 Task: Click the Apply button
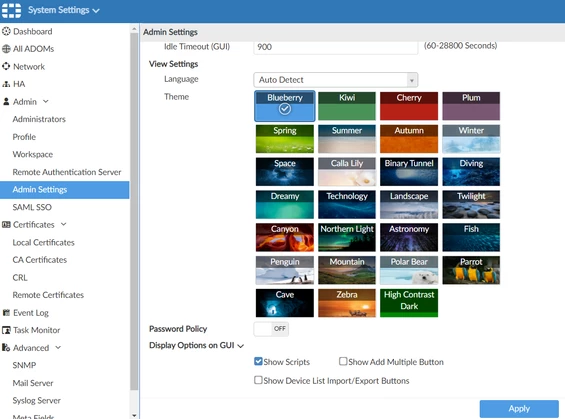pyautogui.click(x=519, y=409)
